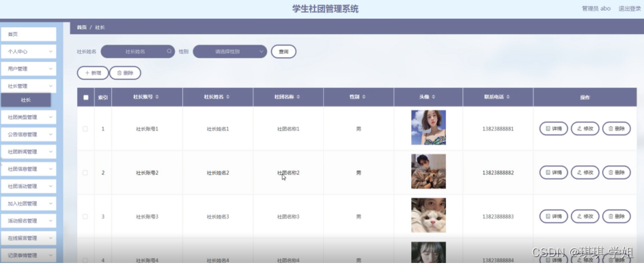Go to 首页 in the sidebar
This screenshot has width=644, height=265.
click(x=29, y=34)
